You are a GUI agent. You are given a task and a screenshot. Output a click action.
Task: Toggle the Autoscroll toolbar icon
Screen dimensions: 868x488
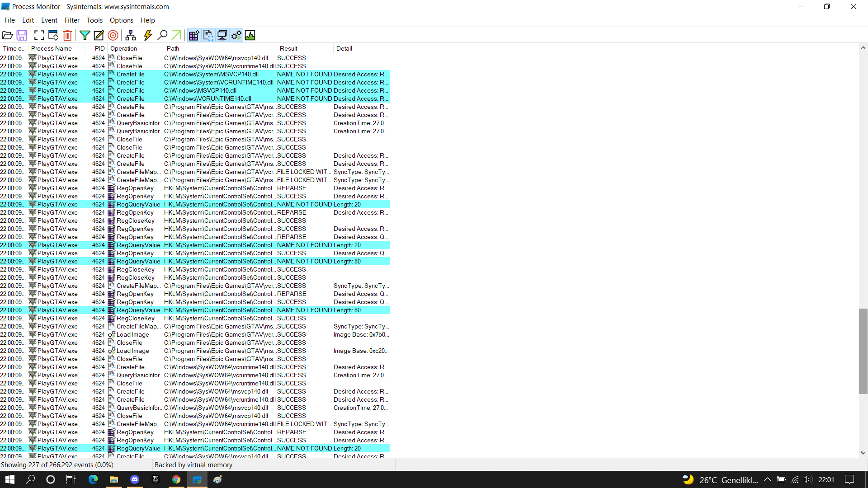(53, 35)
